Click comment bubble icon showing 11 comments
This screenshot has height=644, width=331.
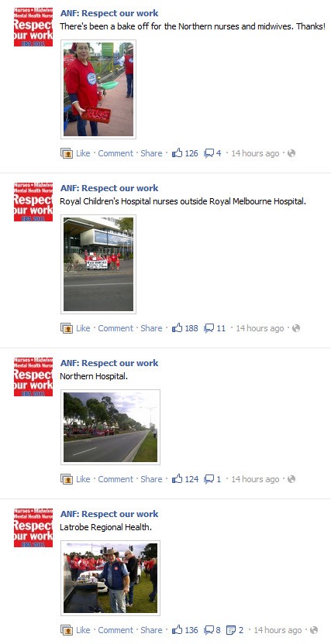pos(209,328)
